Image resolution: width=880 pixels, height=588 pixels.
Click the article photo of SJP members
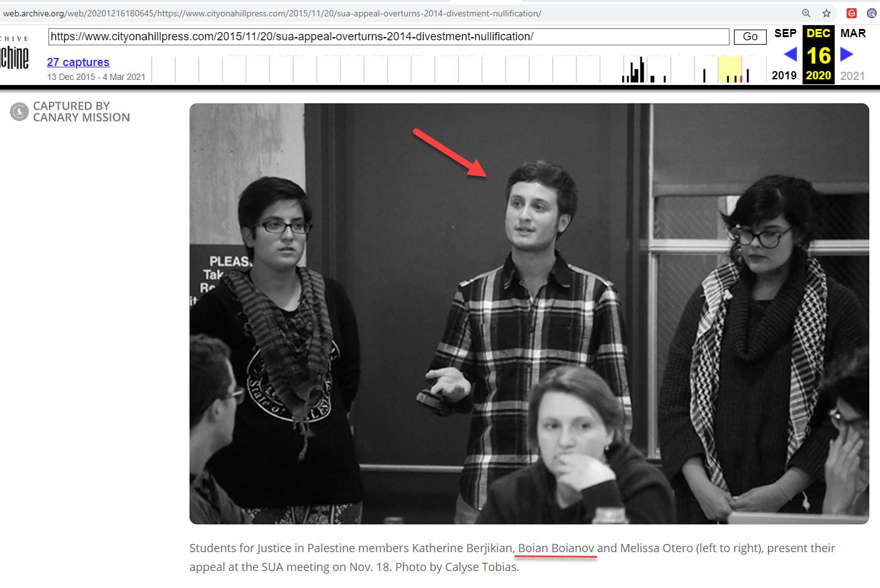click(x=529, y=314)
